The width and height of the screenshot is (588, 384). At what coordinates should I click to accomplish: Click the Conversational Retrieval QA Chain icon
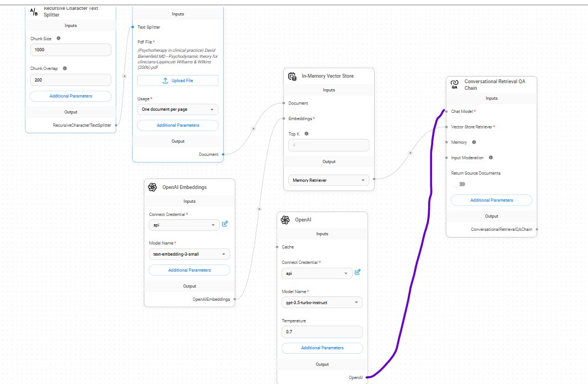point(455,84)
